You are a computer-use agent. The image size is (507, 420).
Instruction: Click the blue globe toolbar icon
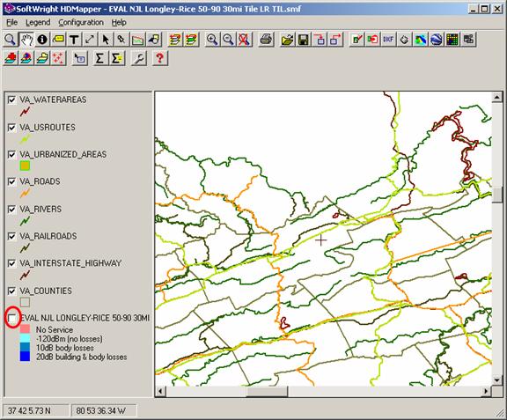pos(437,40)
